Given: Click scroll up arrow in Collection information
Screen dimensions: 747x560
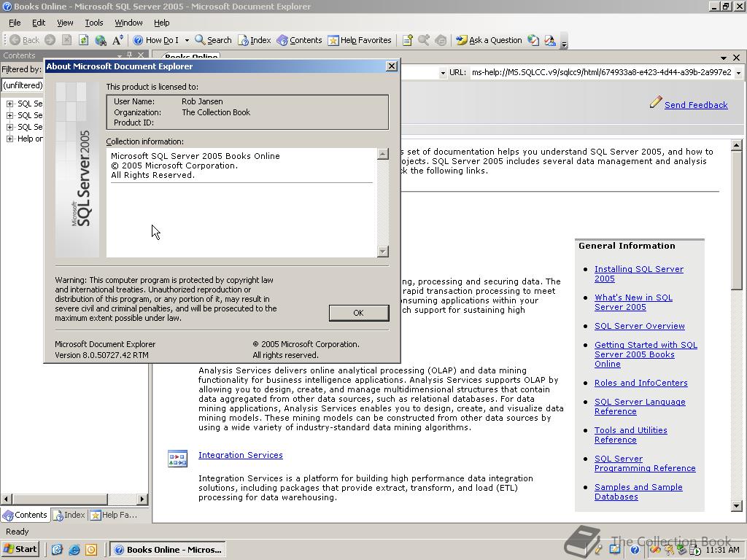Looking at the screenshot, I should click(x=382, y=154).
